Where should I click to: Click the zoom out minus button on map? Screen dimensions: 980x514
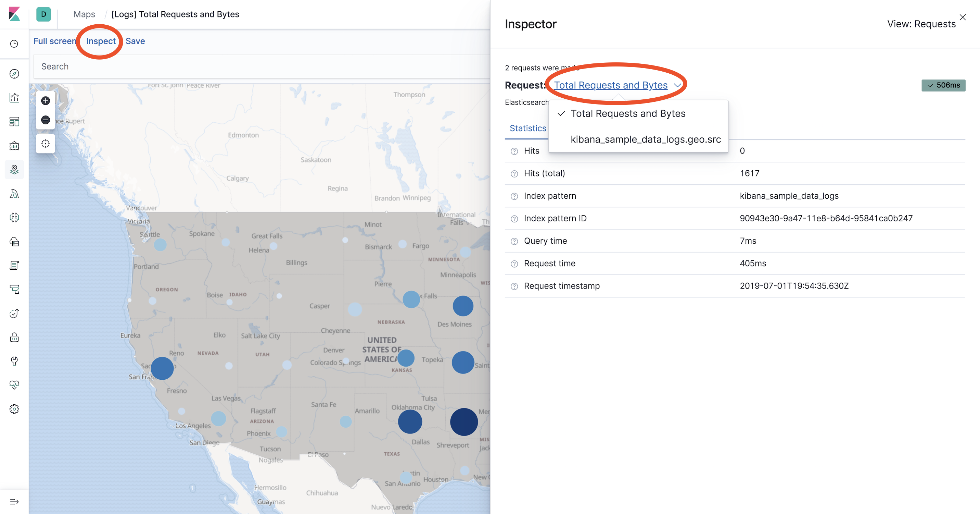click(46, 120)
